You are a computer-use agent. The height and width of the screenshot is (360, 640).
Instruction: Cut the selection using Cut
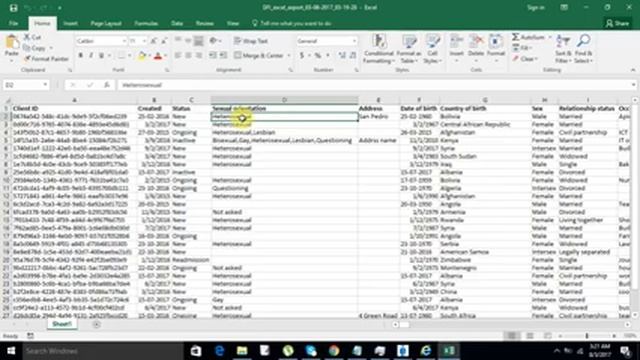click(x=32, y=37)
